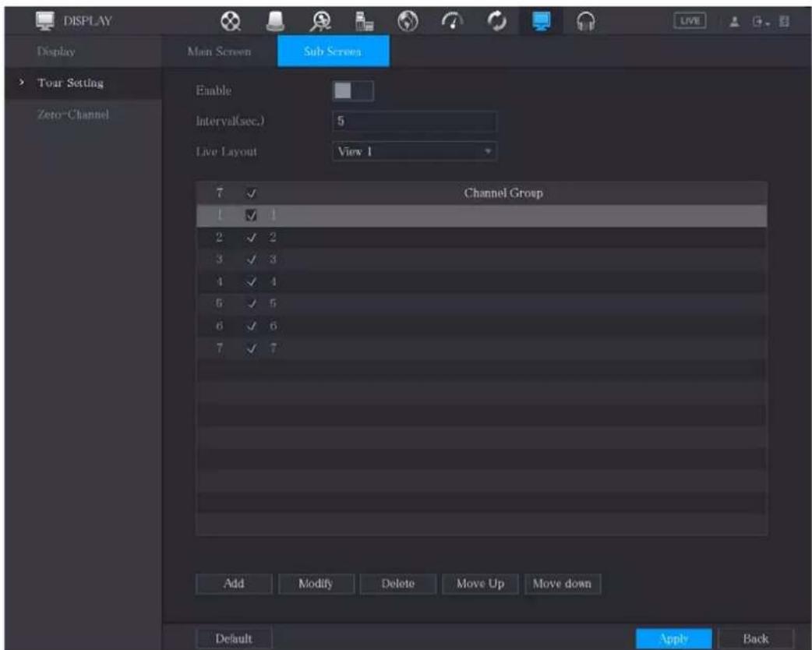Apply the tour settings
Image resolution: width=812 pixels, height=650 pixels.
point(674,638)
